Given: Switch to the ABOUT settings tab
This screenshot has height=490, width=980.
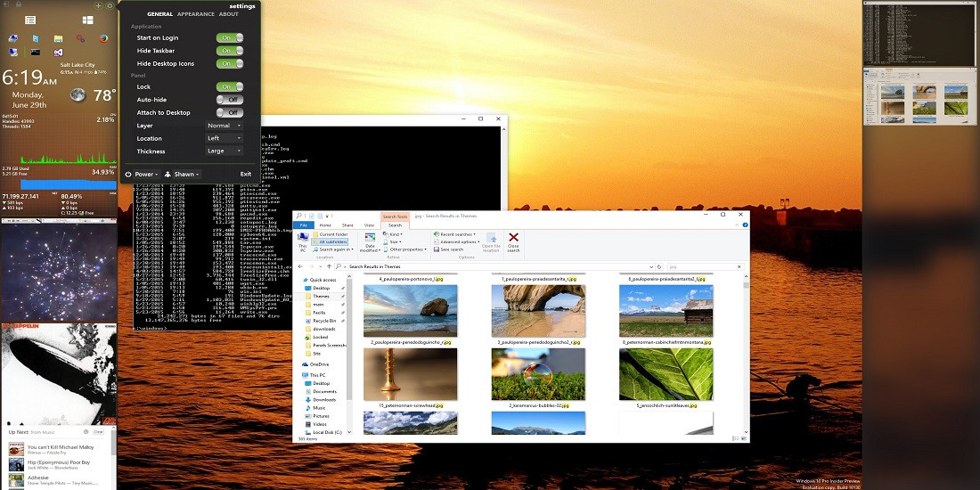Looking at the screenshot, I should [229, 14].
